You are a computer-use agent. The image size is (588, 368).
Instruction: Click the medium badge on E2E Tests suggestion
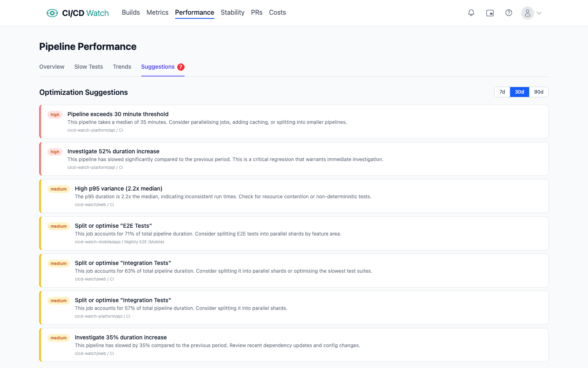pos(58,227)
